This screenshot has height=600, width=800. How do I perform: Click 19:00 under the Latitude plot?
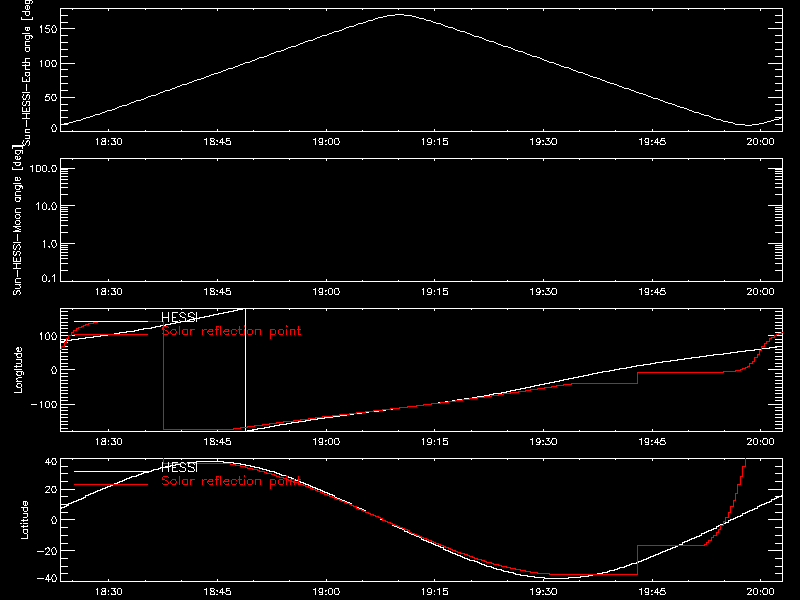[x=326, y=592]
